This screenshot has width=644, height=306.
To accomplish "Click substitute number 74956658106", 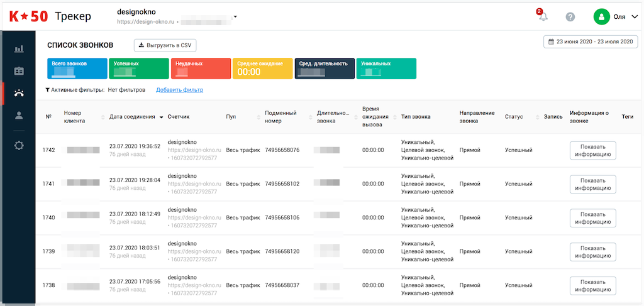I will coord(282,218).
